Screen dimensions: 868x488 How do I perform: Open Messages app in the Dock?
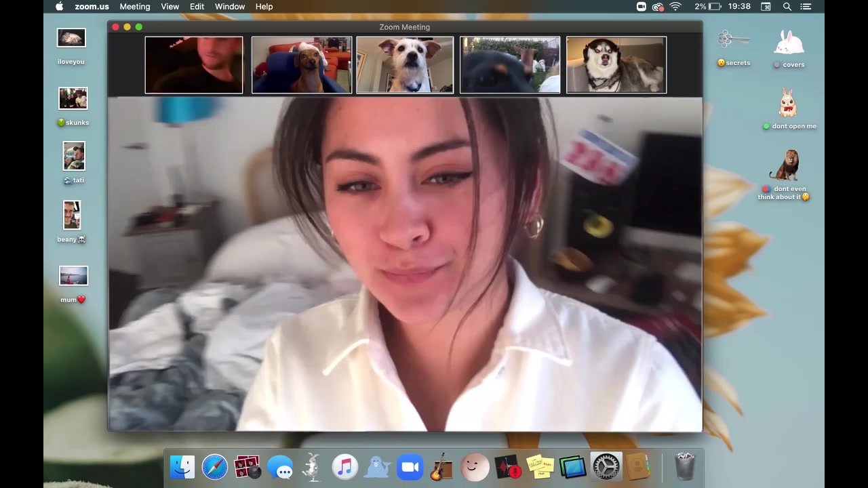(280, 468)
